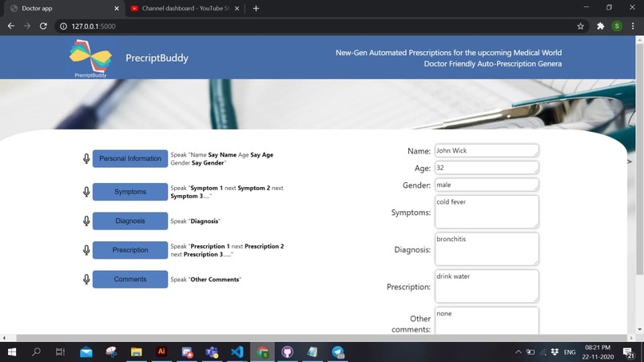Go back in browser history
The height and width of the screenshot is (362, 644).
tap(11, 26)
